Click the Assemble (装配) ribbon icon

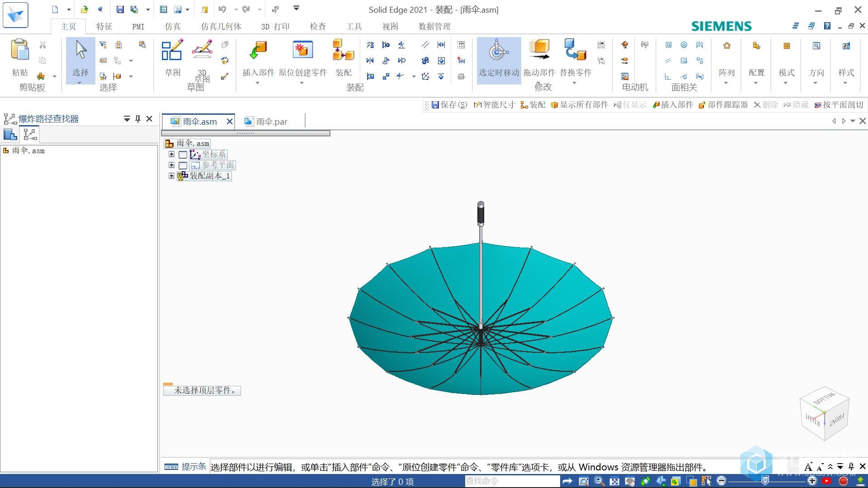point(343,50)
